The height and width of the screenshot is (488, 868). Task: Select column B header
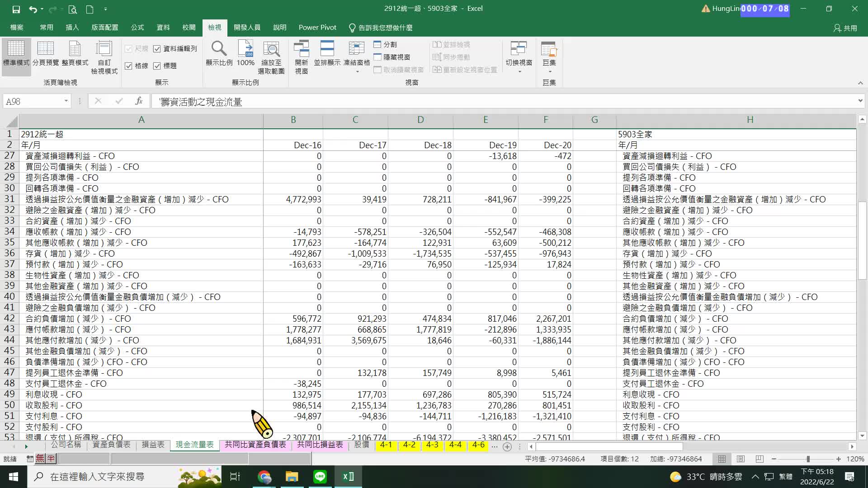pyautogui.click(x=293, y=120)
